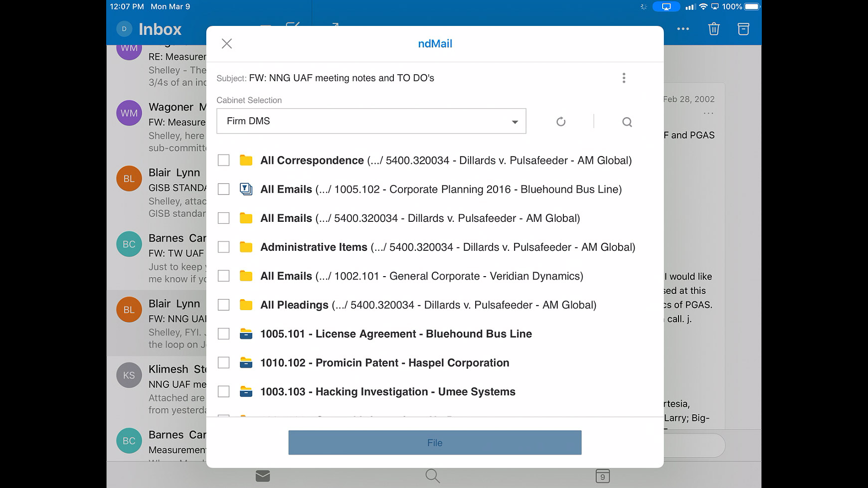Viewport: 868px width, 488px height.
Task: Search filing locations with magnifier icon
Action: click(627, 122)
